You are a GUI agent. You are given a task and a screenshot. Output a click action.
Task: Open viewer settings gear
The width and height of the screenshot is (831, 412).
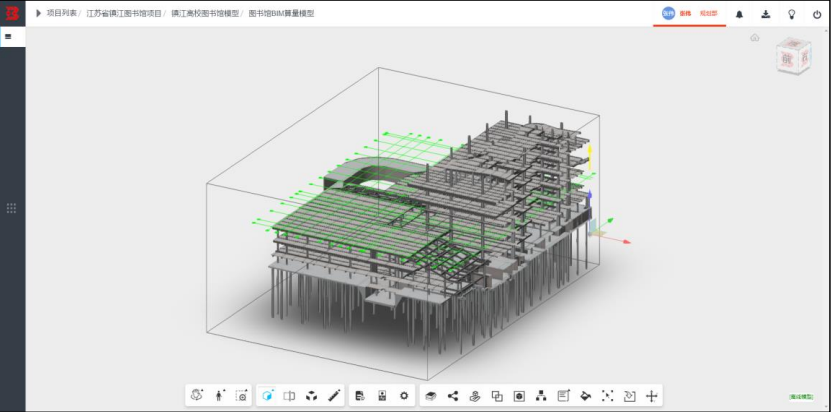coord(404,396)
